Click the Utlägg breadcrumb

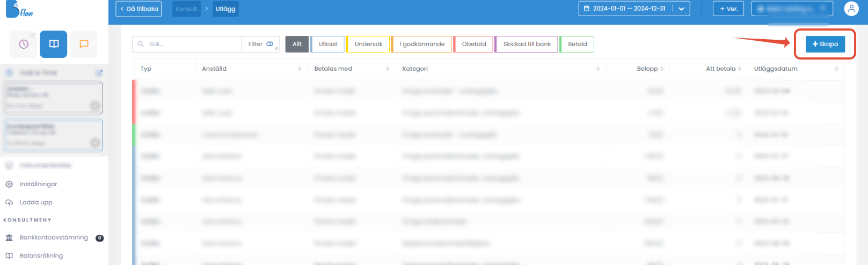pyautogui.click(x=225, y=9)
